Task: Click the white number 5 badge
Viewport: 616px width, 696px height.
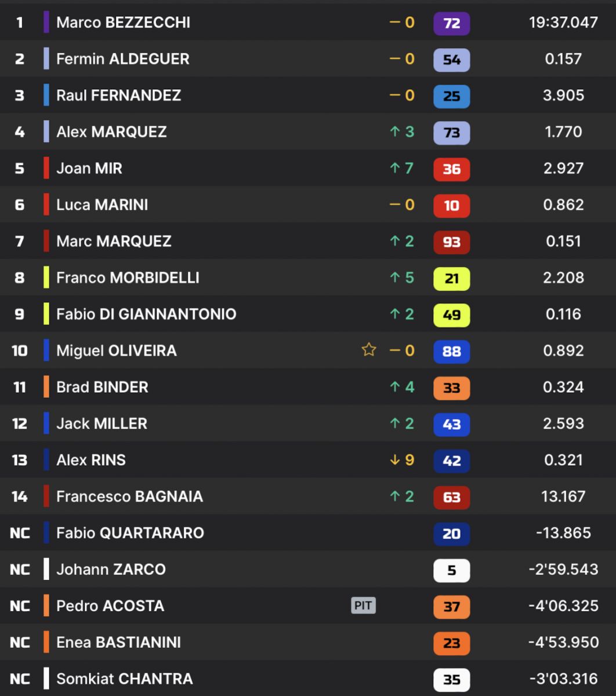Action: pos(451,571)
